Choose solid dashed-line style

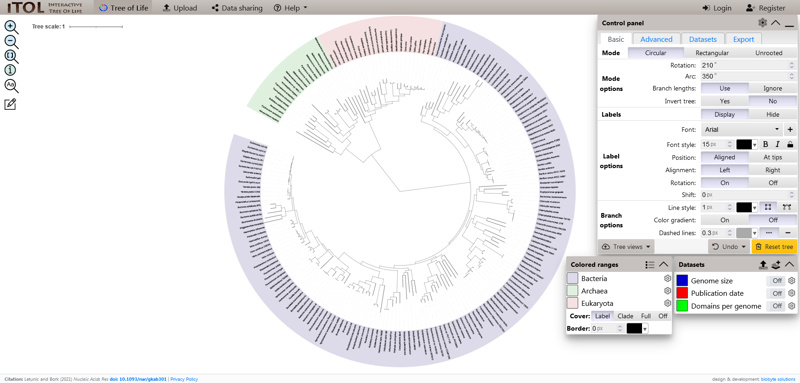pyautogui.click(x=787, y=233)
